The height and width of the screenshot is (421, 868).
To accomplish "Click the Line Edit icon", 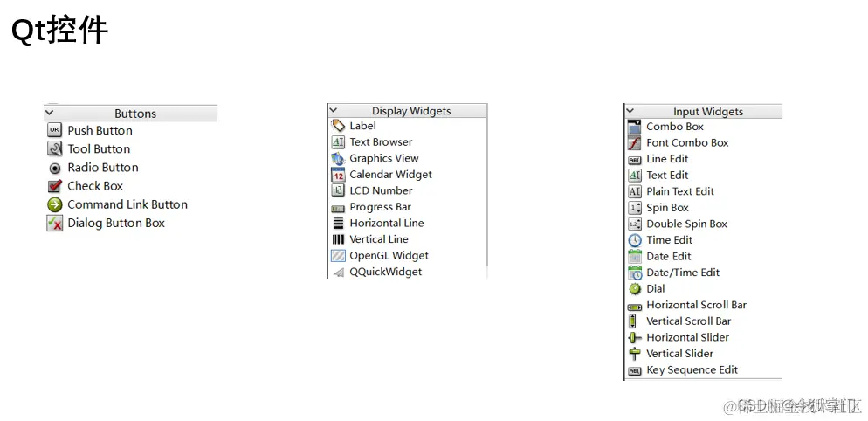I will tap(634, 160).
